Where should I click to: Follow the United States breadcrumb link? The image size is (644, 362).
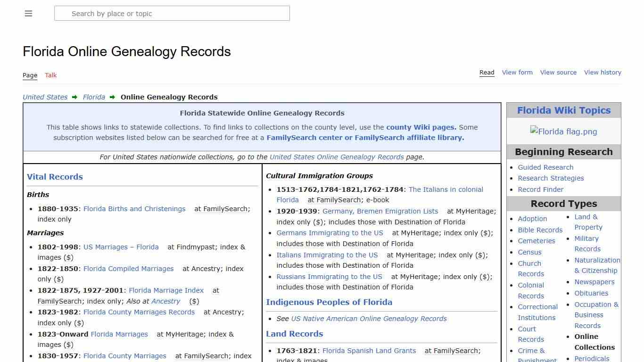pyautogui.click(x=45, y=97)
